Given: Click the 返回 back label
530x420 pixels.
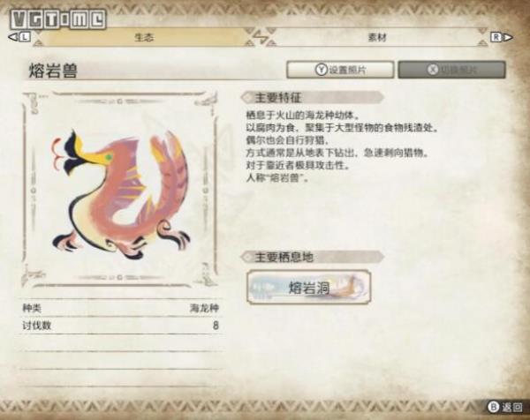Looking at the screenshot, I should 511,407.
